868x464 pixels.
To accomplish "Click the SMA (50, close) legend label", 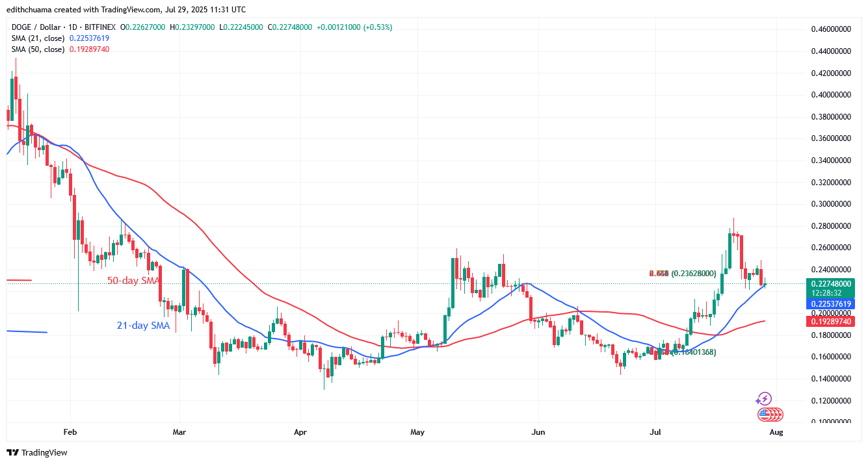I will click(38, 49).
